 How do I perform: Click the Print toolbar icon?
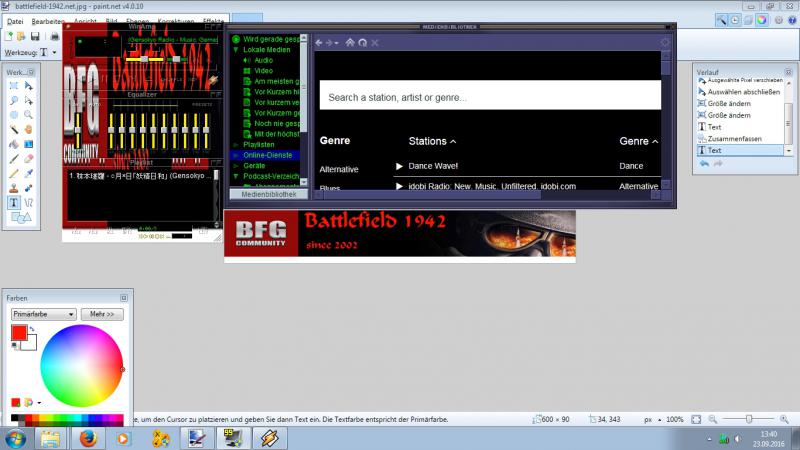click(x=55, y=36)
